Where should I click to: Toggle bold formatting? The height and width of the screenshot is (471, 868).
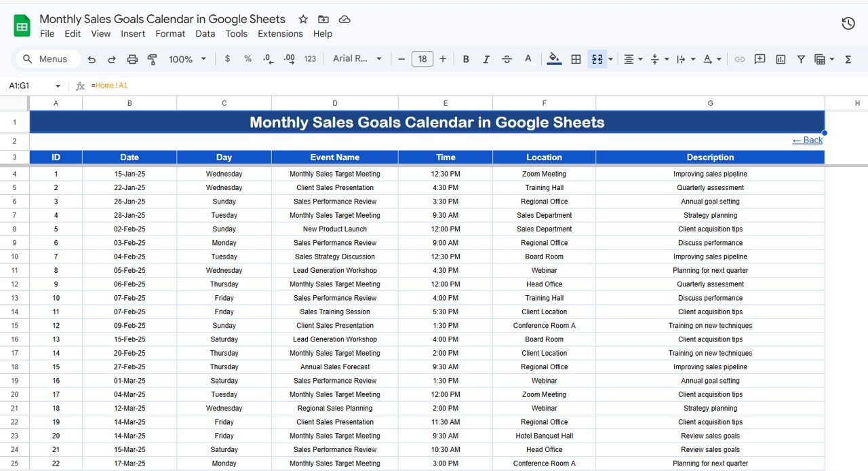466,59
